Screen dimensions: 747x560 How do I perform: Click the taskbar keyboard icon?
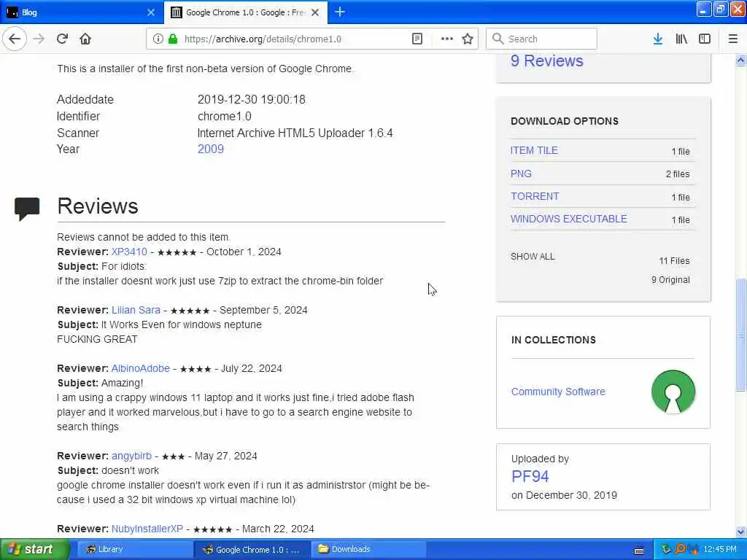click(x=639, y=551)
